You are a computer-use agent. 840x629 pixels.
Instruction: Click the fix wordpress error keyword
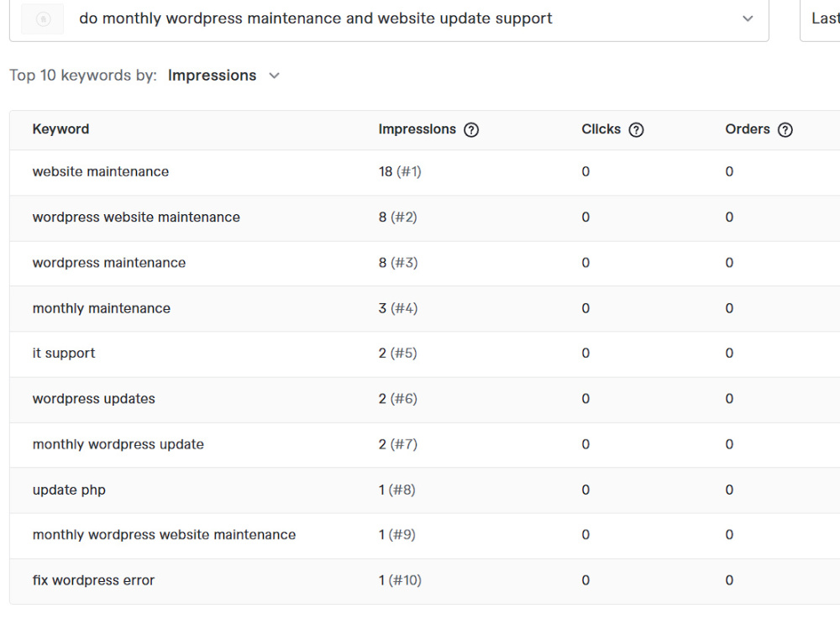[x=93, y=580]
